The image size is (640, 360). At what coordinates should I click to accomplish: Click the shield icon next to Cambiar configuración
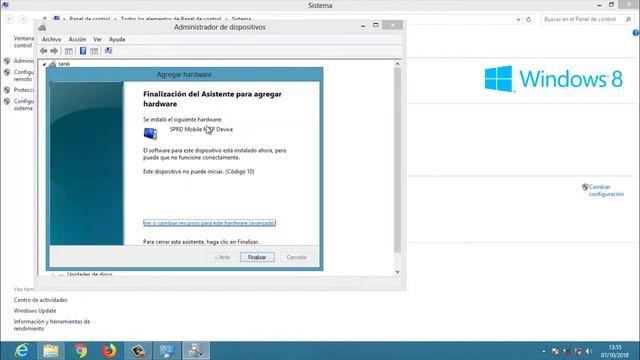[585, 187]
